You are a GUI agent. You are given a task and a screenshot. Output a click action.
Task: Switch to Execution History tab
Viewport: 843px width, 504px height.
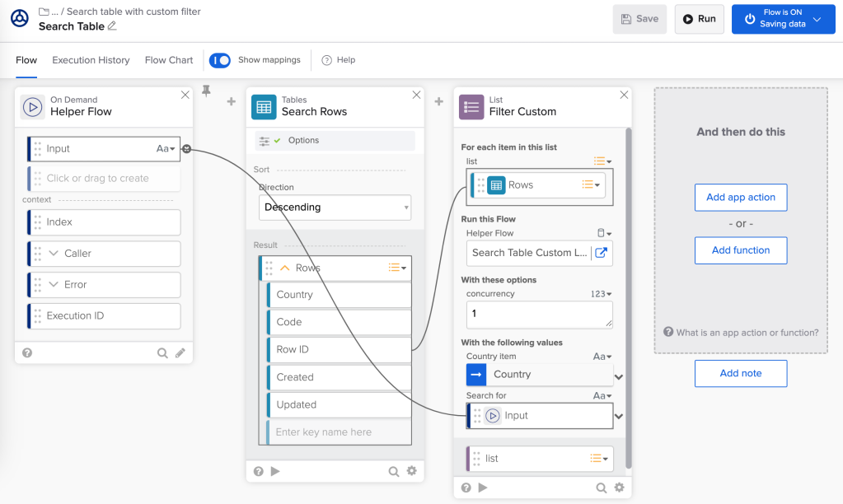click(91, 60)
